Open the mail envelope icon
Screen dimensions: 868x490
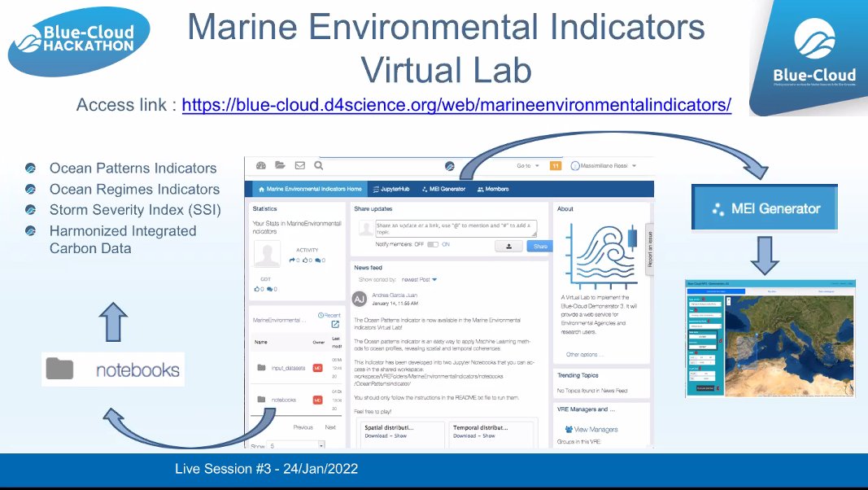(300, 165)
